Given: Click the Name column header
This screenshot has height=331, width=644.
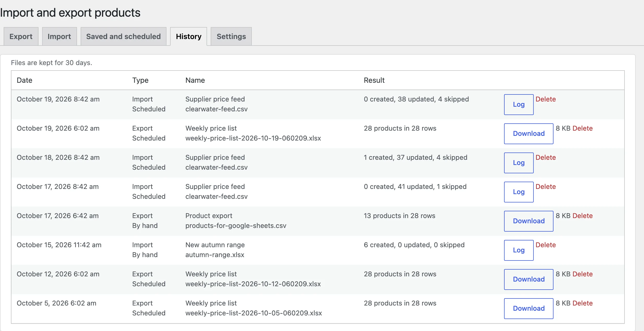Looking at the screenshot, I should 195,80.
